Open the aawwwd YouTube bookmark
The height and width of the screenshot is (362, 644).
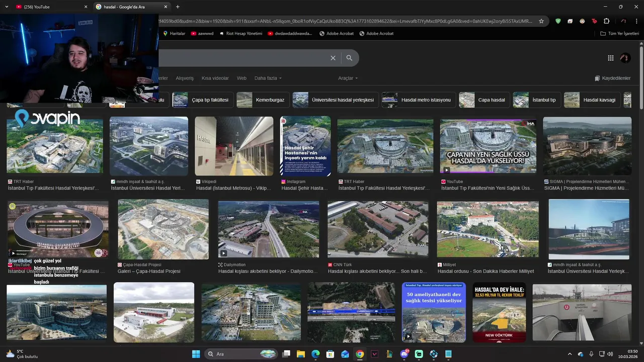tap(202, 33)
